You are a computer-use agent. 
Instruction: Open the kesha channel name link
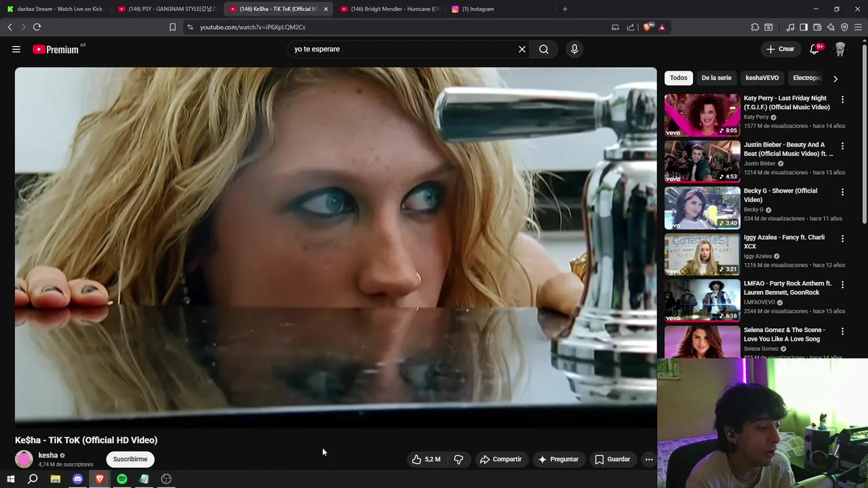click(x=48, y=455)
